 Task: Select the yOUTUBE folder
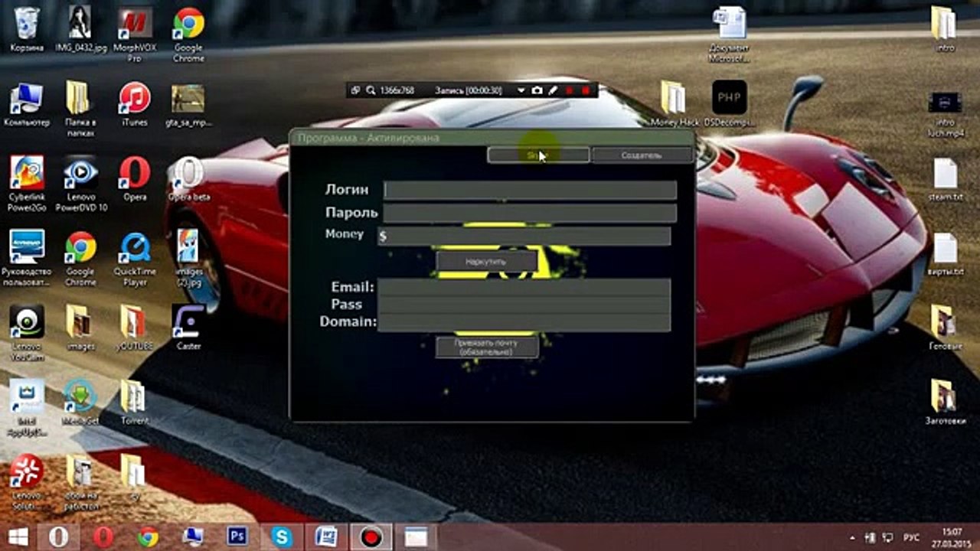(x=135, y=328)
